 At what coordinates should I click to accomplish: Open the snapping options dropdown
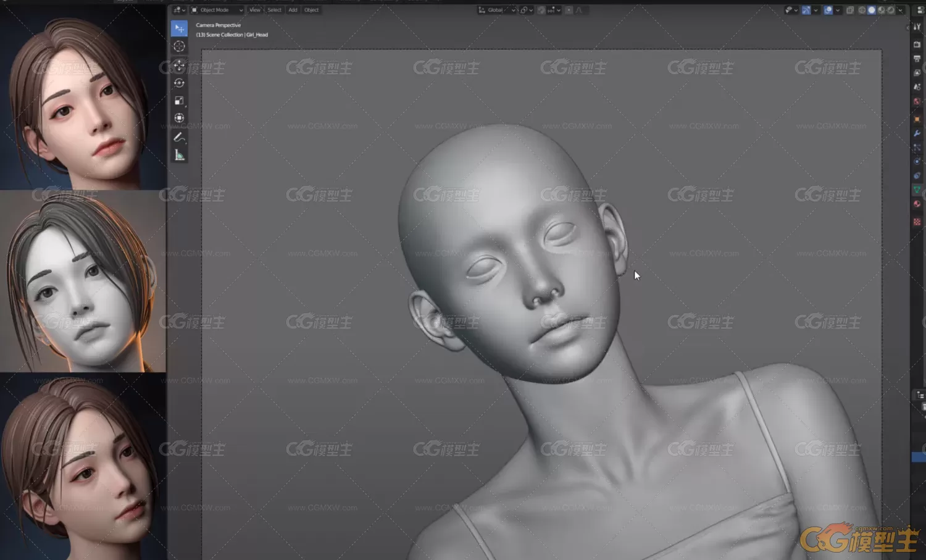tap(554, 10)
